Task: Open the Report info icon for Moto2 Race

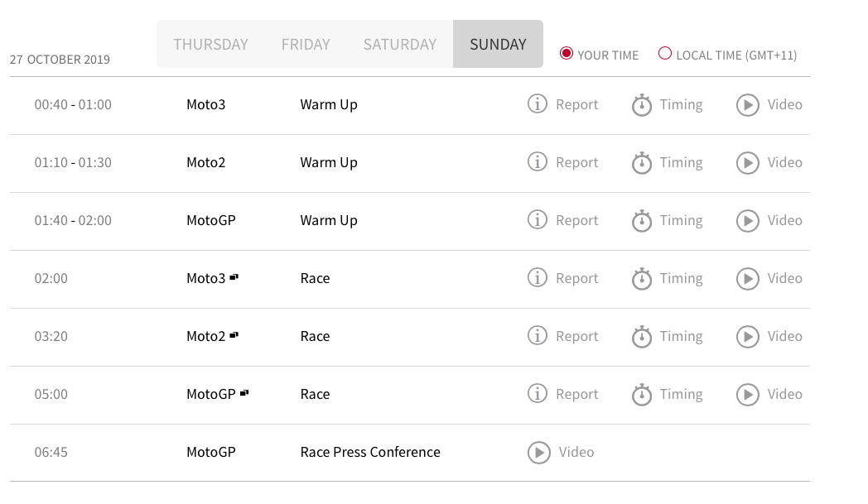Action: click(x=537, y=336)
